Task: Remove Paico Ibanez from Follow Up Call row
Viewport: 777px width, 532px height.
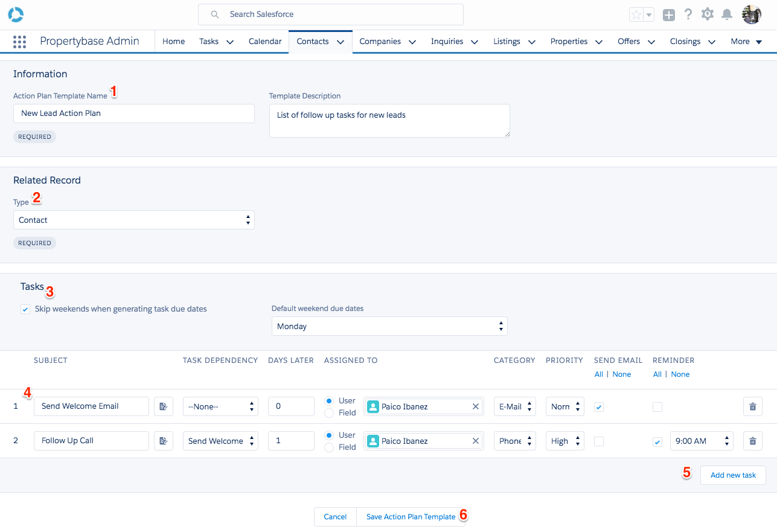Action: point(476,441)
